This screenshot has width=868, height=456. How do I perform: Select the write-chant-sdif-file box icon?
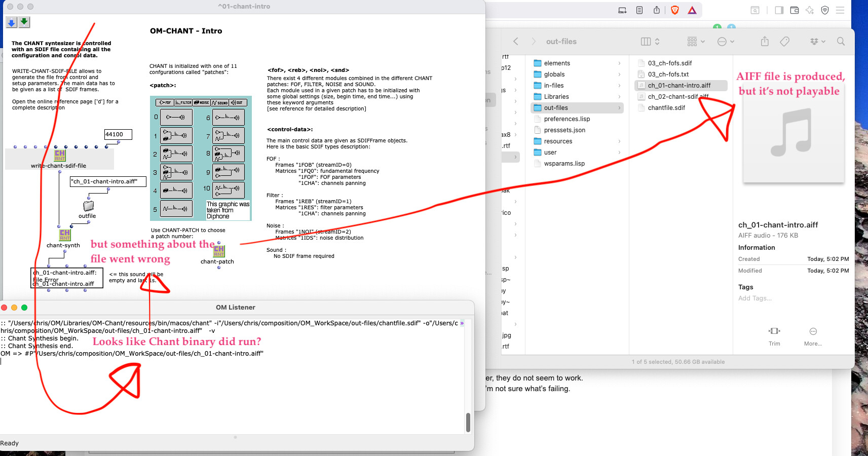60,156
